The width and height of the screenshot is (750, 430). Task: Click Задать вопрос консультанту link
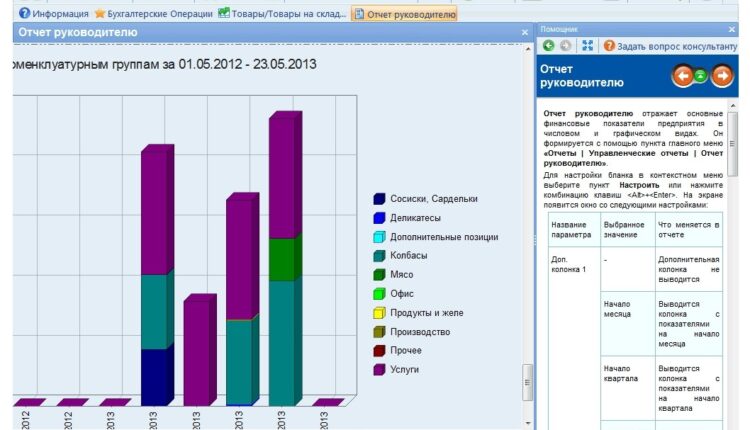[x=676, y=46]
